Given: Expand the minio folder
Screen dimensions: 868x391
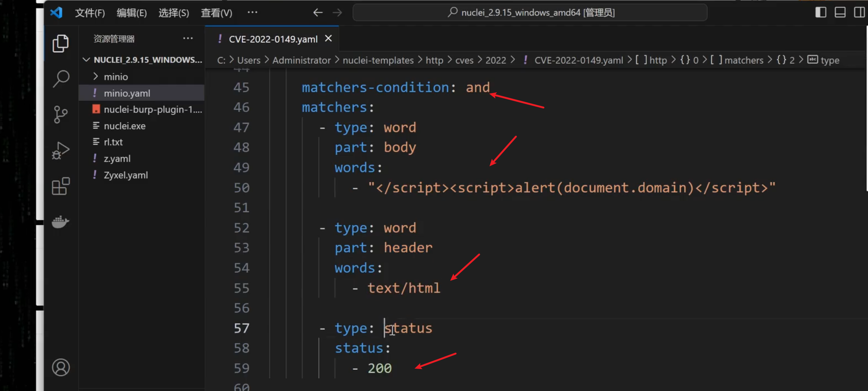Looking at the screenshot, I should click(116, 77).
